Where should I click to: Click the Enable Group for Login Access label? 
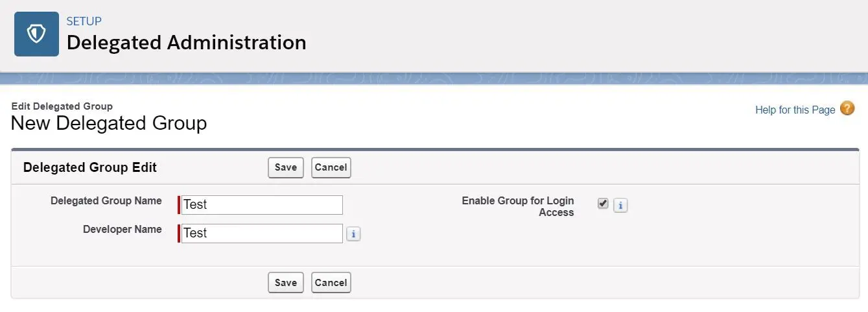[518, 206]
